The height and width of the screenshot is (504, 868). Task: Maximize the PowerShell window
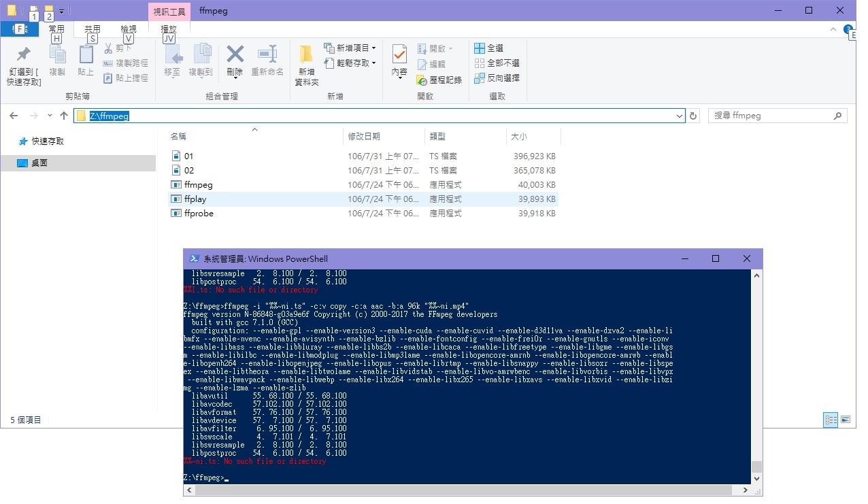click(x=716, y=258)
